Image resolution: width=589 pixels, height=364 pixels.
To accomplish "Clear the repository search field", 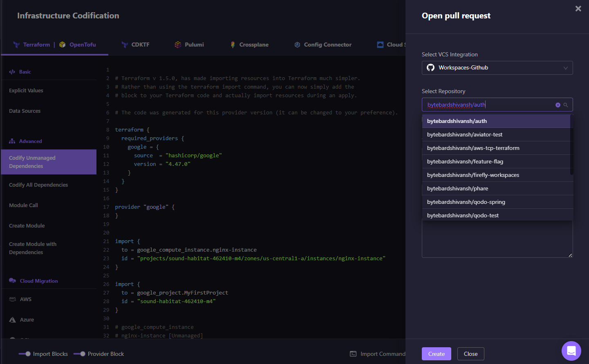I will pos(558,105).
